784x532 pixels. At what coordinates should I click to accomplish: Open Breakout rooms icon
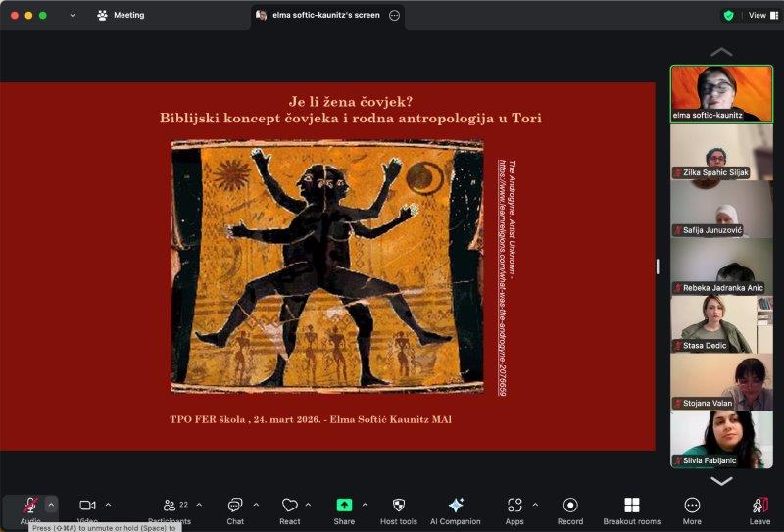pyautogui.click(x=632, y=506)
